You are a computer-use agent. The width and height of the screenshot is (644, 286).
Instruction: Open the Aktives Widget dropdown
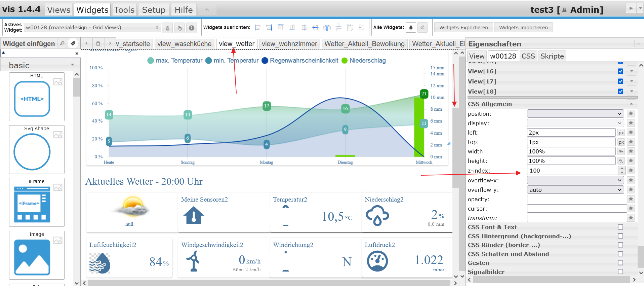tap(92, 28)
